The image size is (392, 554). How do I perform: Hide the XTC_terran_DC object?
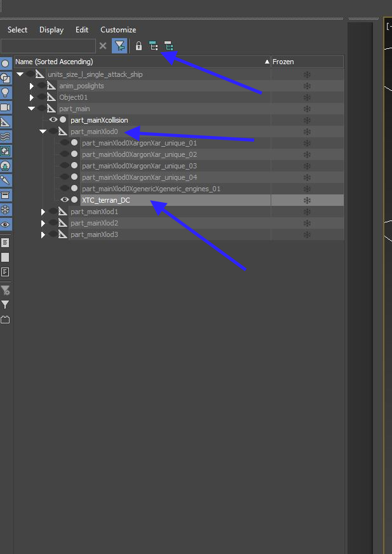(64, 200)
